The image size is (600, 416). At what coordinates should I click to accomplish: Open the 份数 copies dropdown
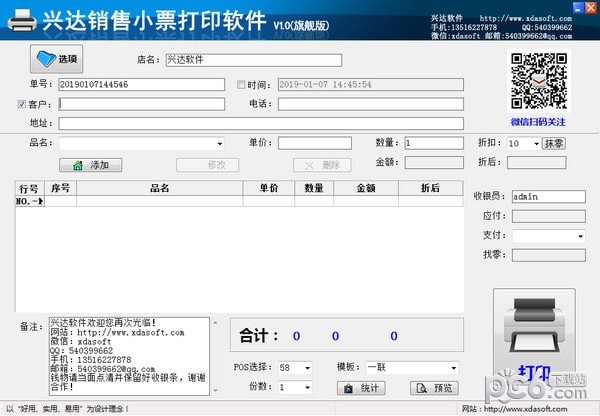(307, 388)
